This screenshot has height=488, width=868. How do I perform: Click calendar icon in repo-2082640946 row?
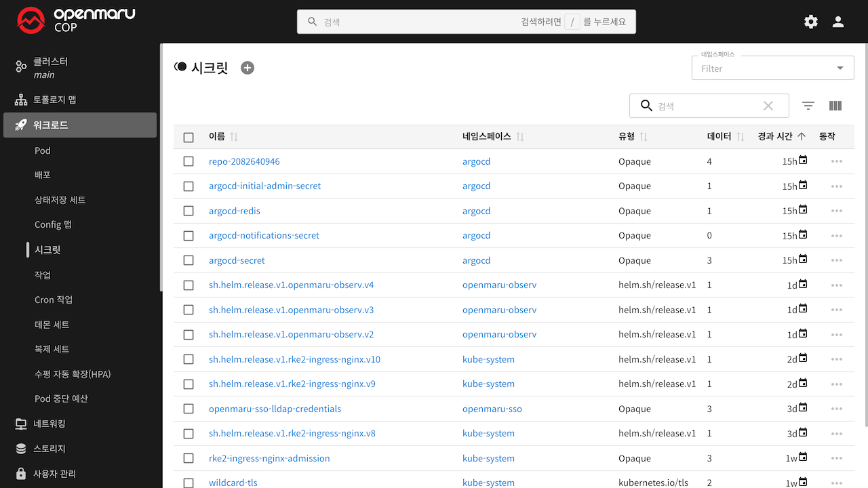point(803,161)
